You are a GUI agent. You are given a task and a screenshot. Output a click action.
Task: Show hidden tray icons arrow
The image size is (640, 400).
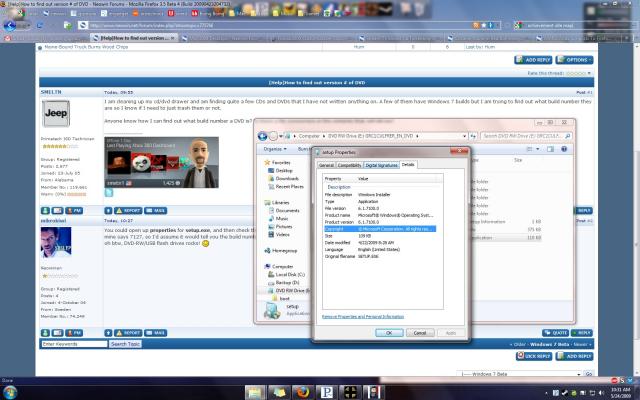[547, 393]
